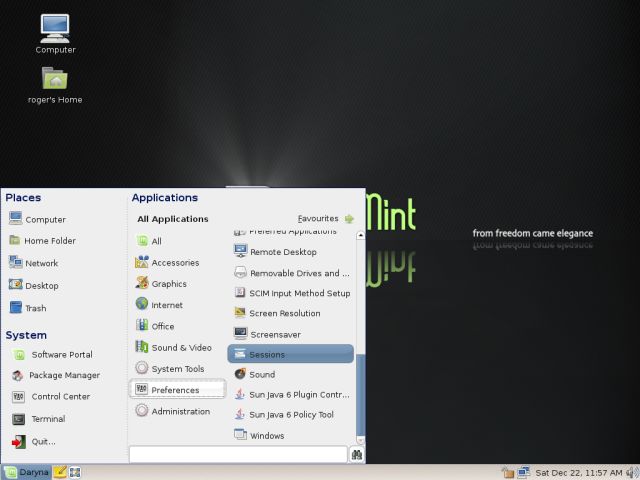
Task: Click the Windows preferences icon
Action: 240,434
